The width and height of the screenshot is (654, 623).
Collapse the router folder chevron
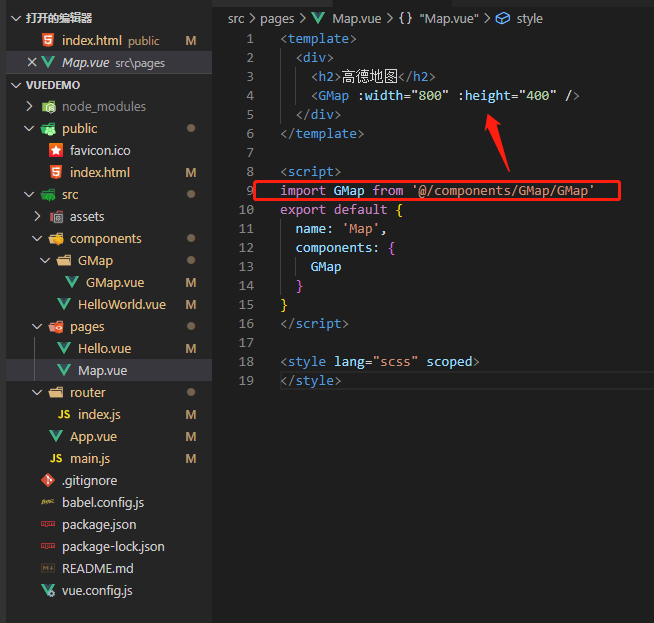(37, 392)
